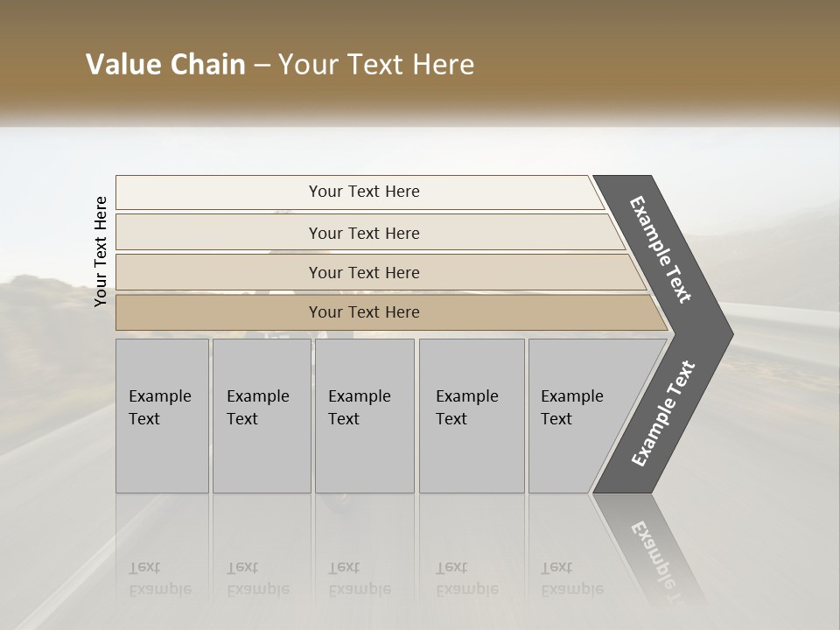Click the "Value Chain" slide title text

[165, 65]
